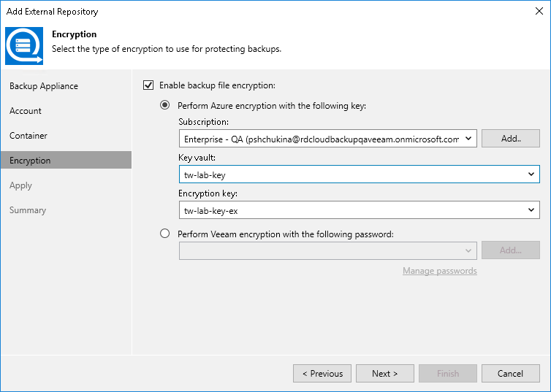Select Perform Azure encryption radio button

pyautogui.click(x=165, y=105)
